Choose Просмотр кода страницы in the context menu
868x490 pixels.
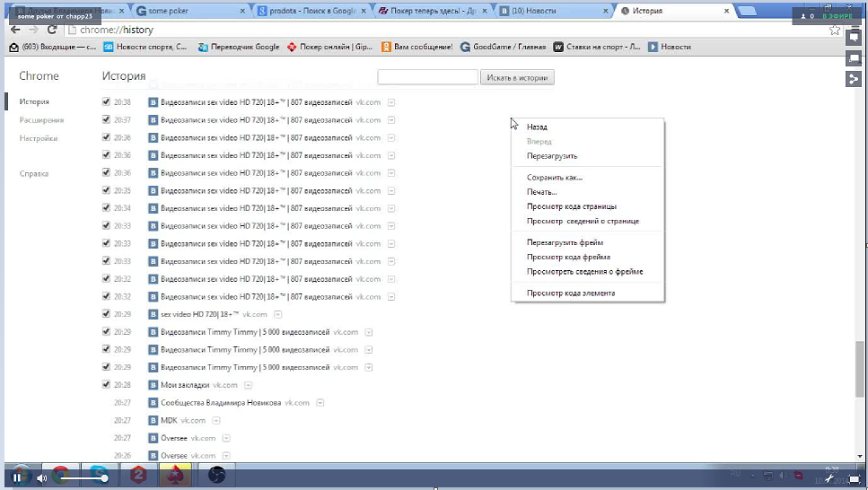coord(587,206)
